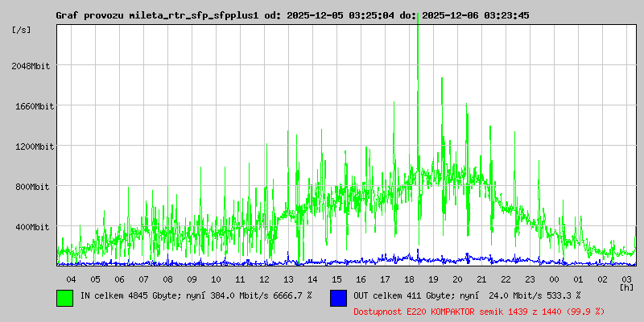Select hour 00 on the time axis

[x=554, y=279]
